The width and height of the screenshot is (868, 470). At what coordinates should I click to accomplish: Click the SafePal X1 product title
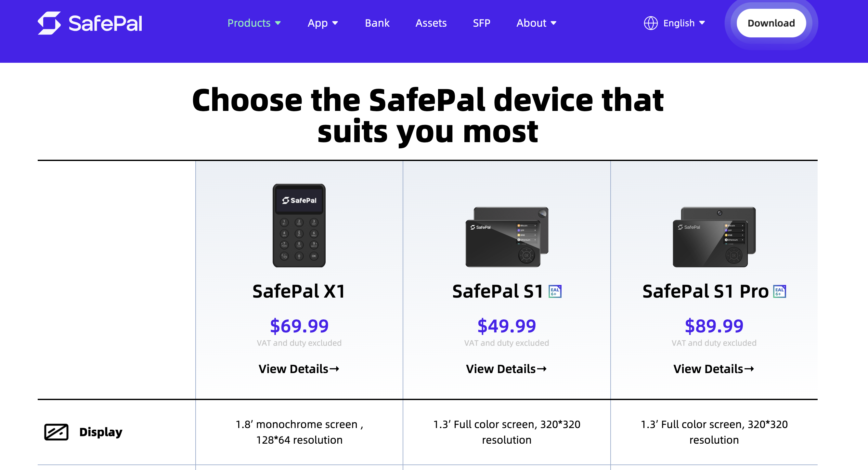pos(299,291)
